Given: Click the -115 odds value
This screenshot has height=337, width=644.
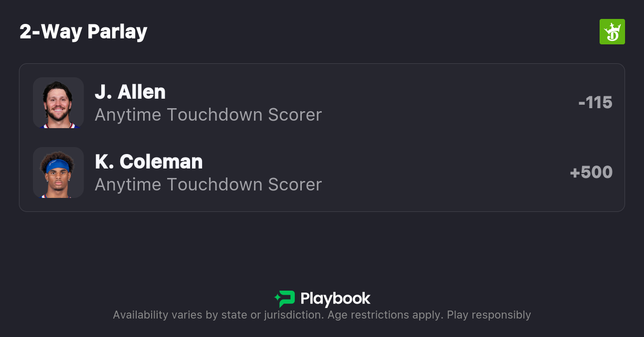Looking at the screenshot, I should tap(595, 103).
